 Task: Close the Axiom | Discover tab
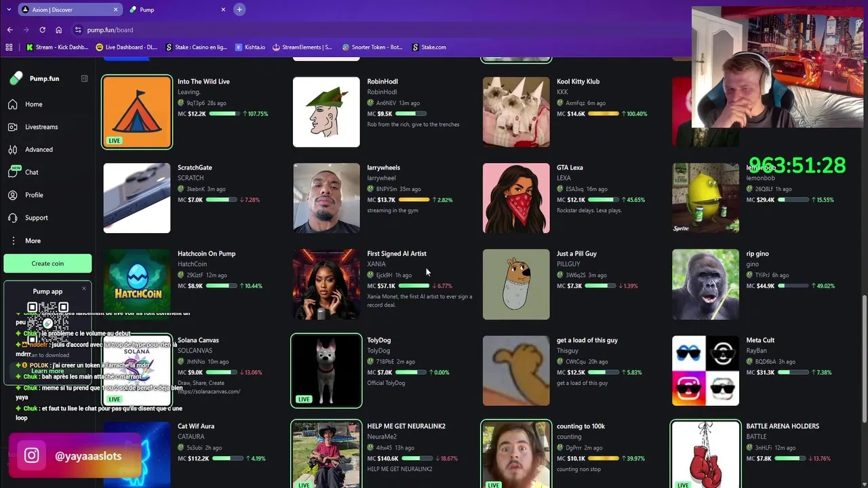coord(115,9)
